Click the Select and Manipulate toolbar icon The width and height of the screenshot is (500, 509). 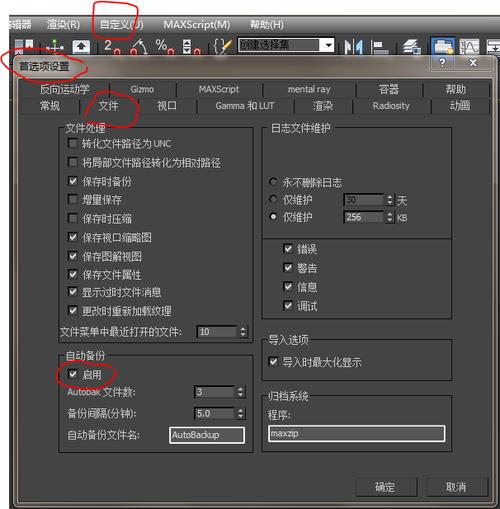(56, 46)
